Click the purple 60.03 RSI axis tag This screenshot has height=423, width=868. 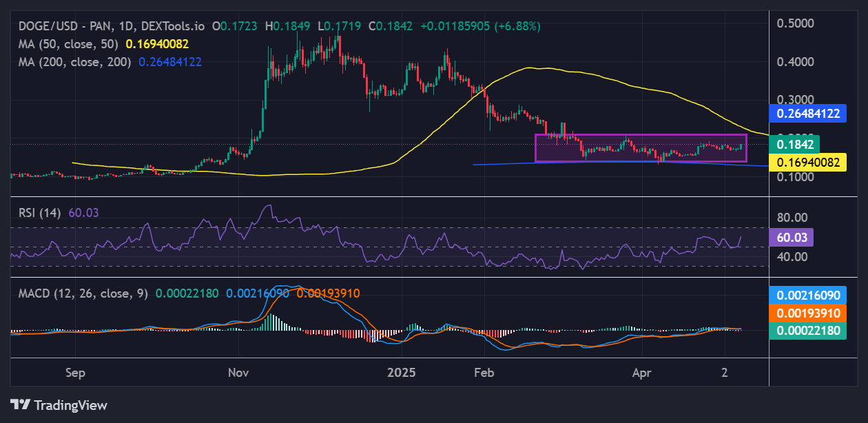tap(792, 238)
